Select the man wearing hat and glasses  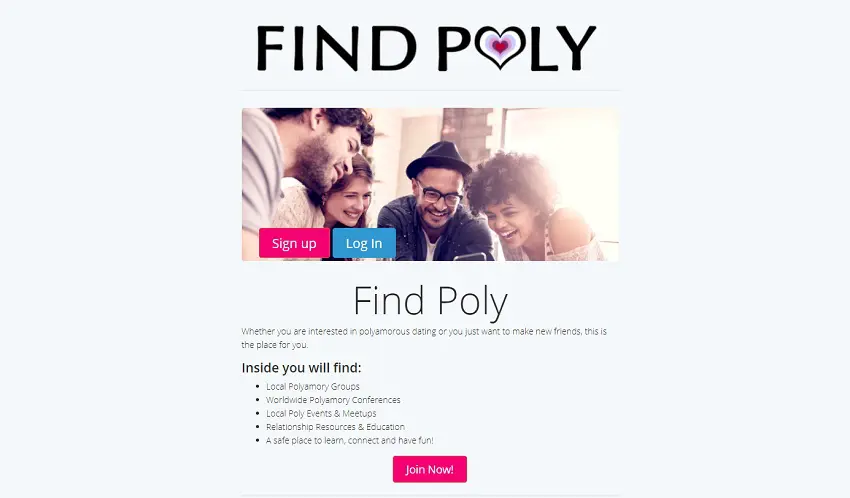tap(436, 201)
